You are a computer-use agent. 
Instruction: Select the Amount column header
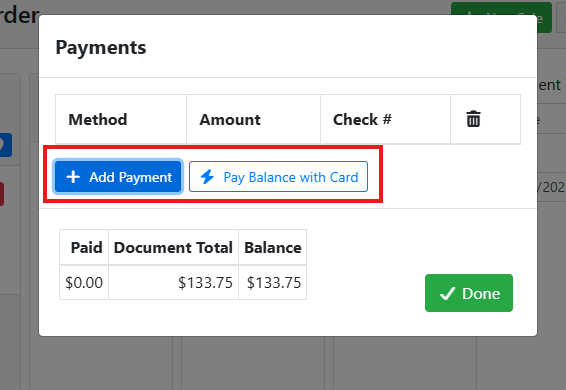click(253, 119)
